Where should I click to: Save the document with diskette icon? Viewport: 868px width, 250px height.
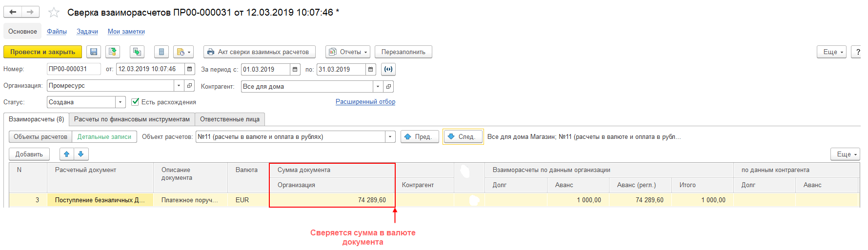94,52
